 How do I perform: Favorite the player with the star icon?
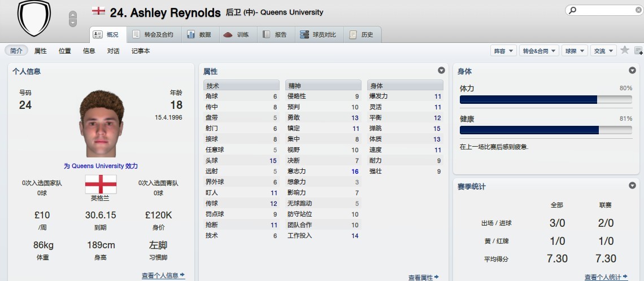(625, 50)
